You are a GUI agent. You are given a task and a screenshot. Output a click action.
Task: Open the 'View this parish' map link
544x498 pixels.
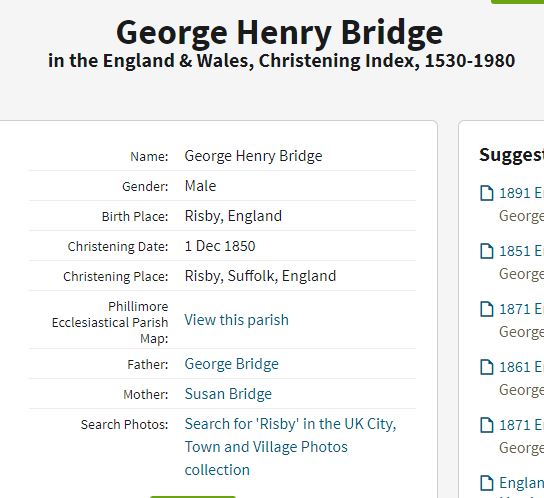[x=236, y=320]
